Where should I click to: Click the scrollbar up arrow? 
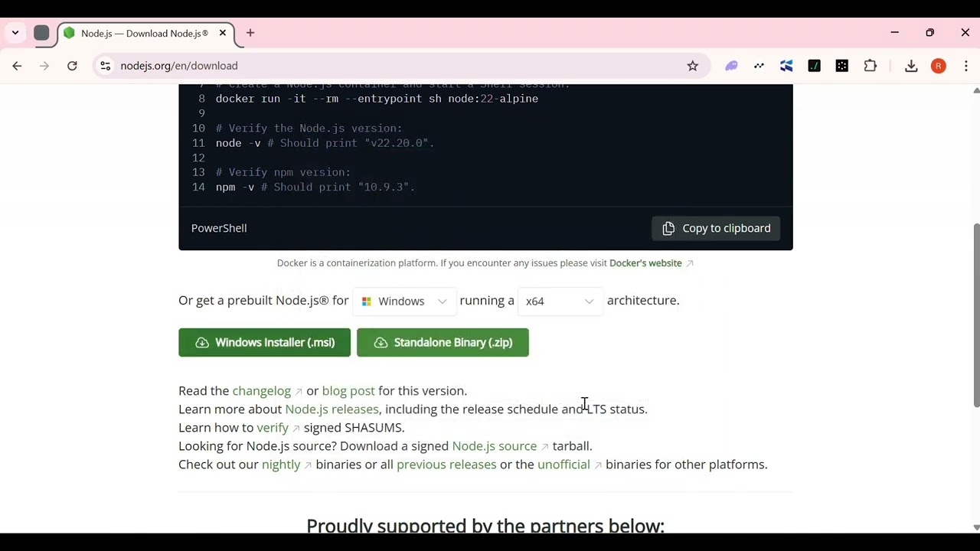(x=976, y=90)
